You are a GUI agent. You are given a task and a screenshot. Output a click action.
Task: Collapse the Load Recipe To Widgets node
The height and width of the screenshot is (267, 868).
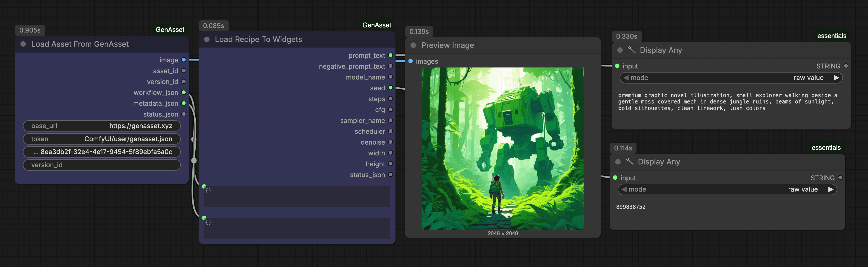point(207,39)
